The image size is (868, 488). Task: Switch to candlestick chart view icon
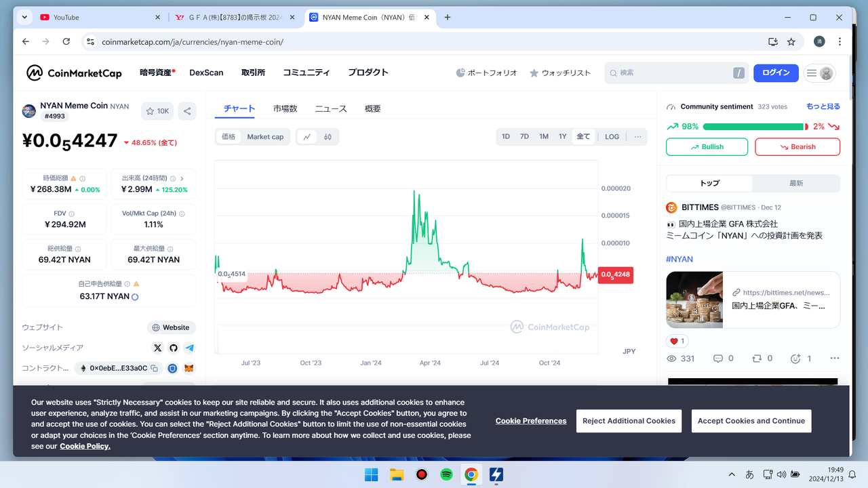coord(328,137)
